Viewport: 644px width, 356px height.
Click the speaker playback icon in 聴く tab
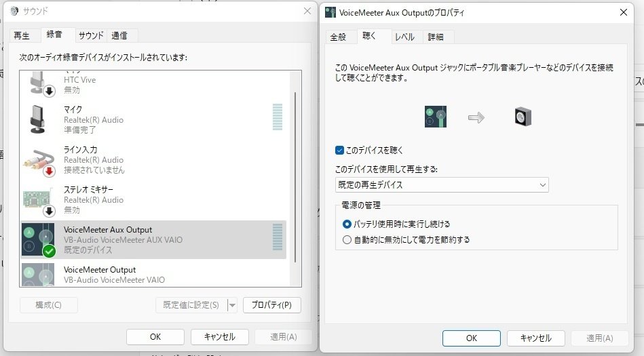tap(523, 117)
